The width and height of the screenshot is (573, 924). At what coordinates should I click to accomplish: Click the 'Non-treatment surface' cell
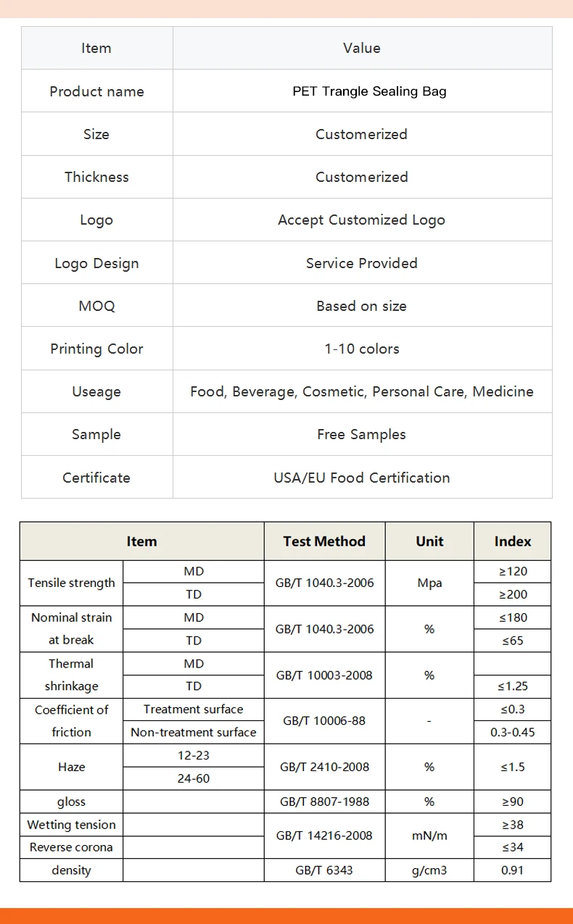(194, 732)
